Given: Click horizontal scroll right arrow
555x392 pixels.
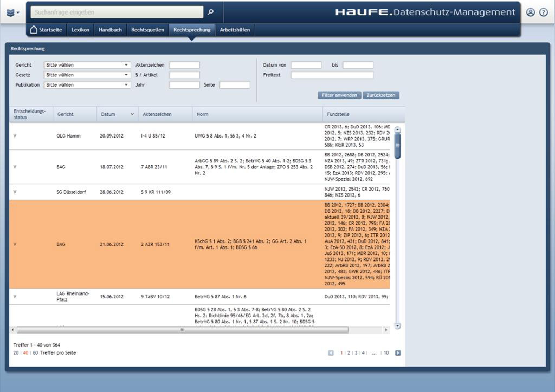Looking at the screenshot, I should point(386,330).
